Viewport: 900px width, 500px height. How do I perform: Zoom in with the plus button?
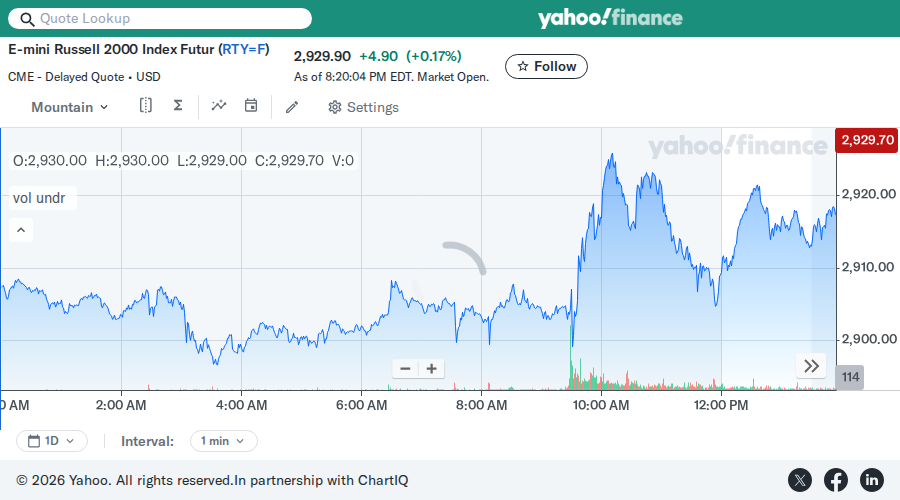(432, 369)
